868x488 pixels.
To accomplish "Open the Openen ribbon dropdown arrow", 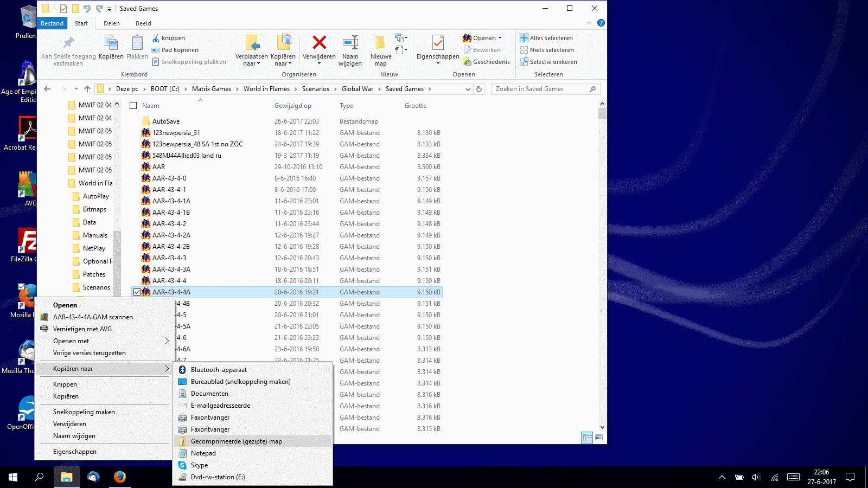I will click(500, 38).
